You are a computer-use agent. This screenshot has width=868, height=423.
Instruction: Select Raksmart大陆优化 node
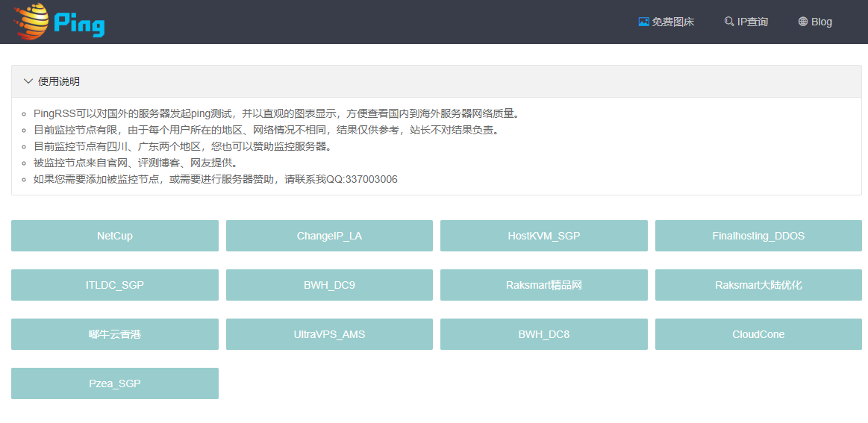(x=758, y=285)
